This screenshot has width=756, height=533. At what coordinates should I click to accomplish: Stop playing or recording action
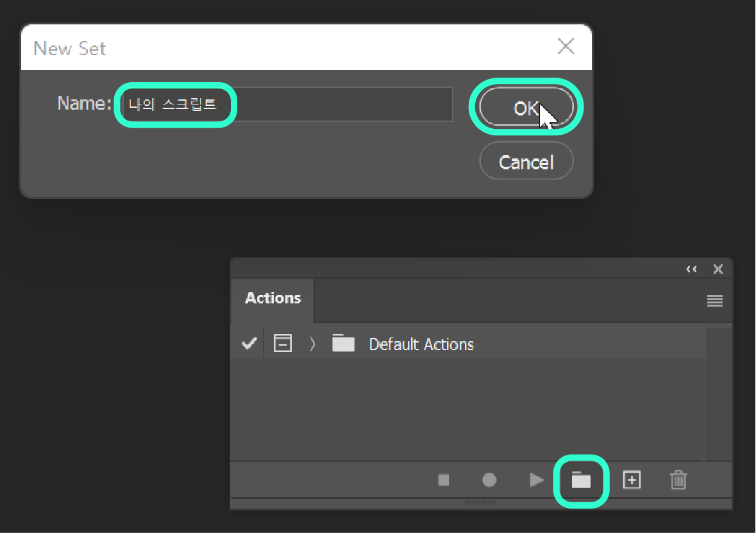click(x=444, y=480)
